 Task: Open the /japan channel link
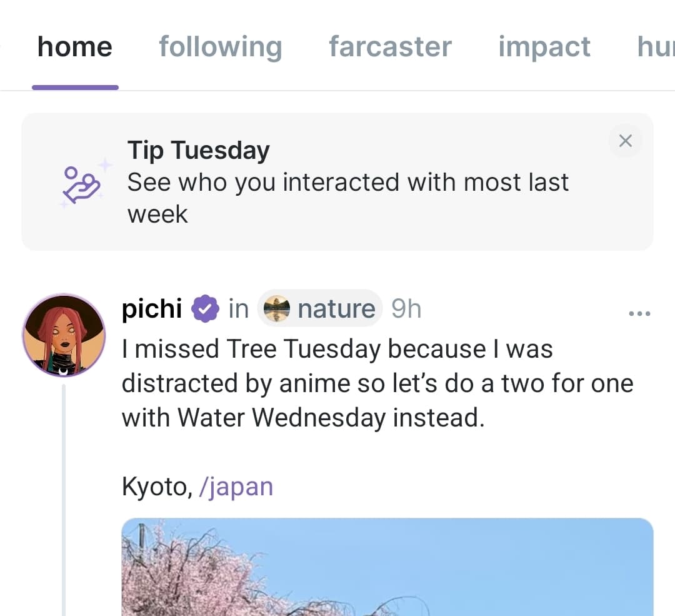click(x=236, y=486)
